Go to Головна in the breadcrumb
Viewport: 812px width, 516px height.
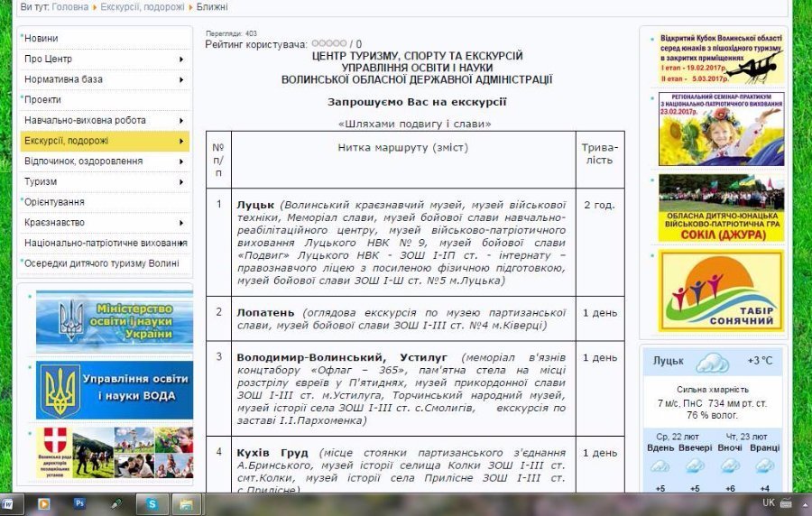70,6
